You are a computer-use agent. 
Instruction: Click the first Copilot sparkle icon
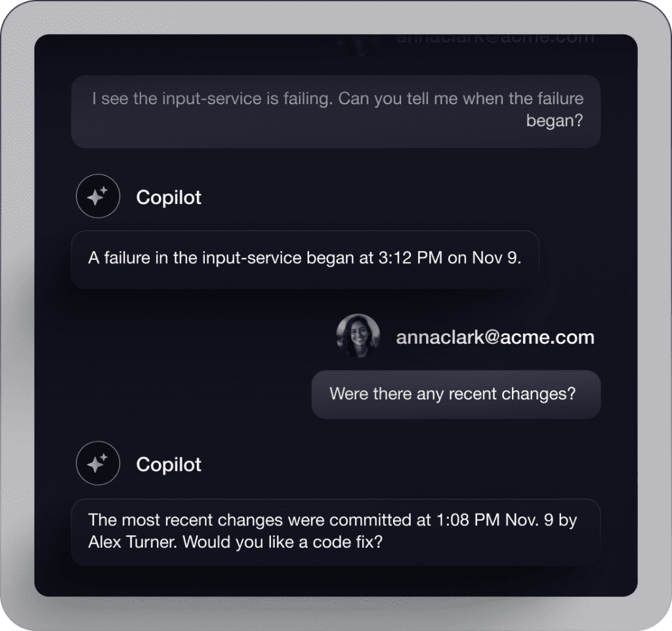pyautogui.click(x=98, y=196)
